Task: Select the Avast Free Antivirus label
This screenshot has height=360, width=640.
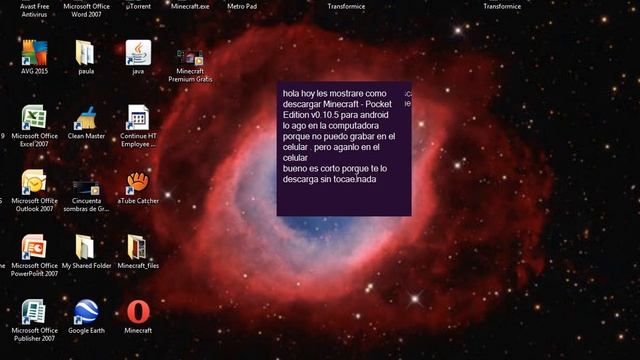Action: coord(35,10)
